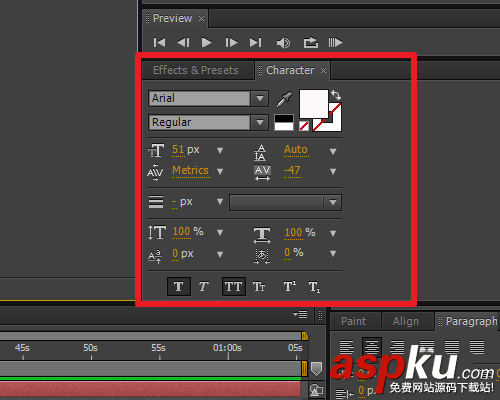This screenshot has width=500, height=400.
Task: Swap fill and stroke colors
Action: [x=336, y=95]
